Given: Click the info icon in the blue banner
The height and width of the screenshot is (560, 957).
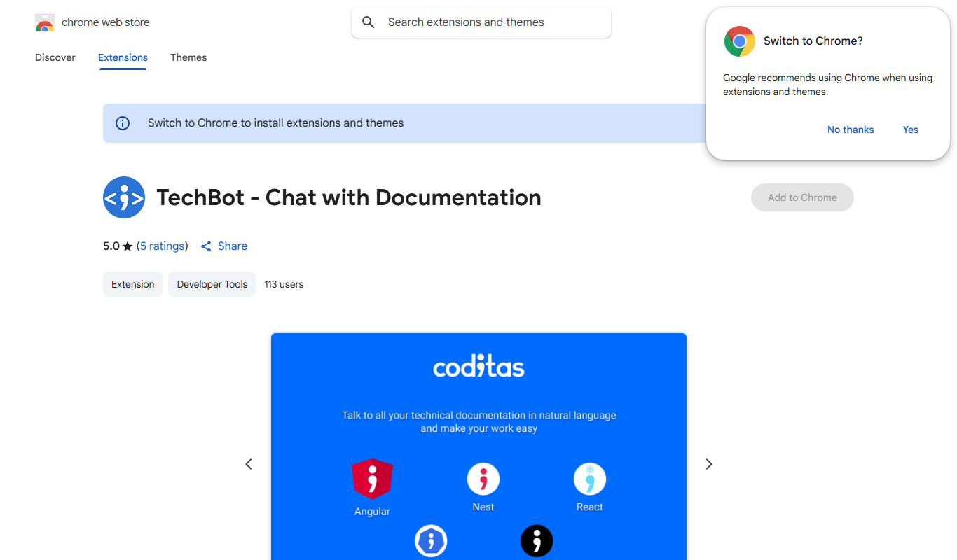Looking at the screenshot, I should [123, 123].
